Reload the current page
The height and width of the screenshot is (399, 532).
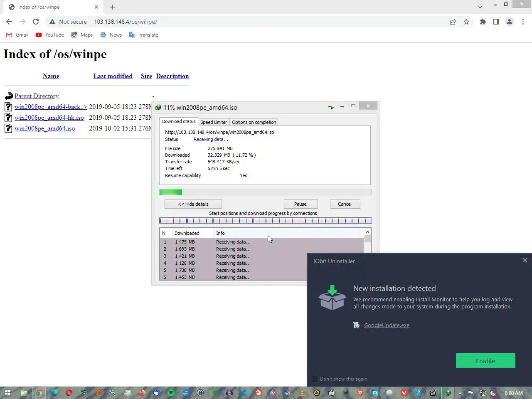coord(36,22)
